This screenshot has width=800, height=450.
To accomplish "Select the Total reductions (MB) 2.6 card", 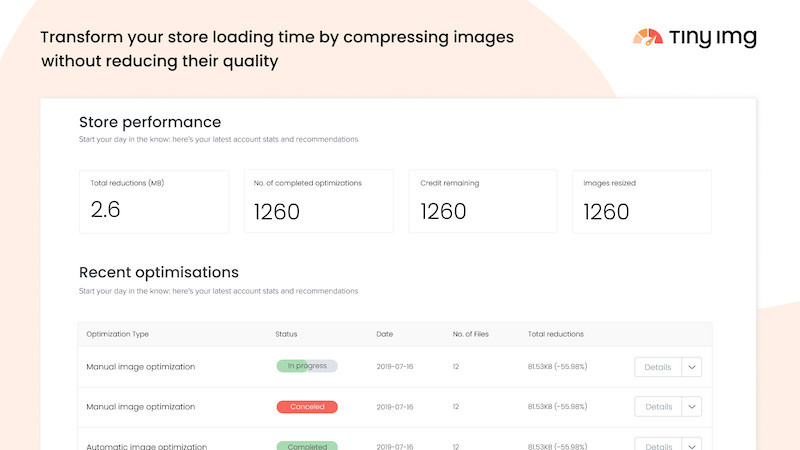I will coord(154,202).
